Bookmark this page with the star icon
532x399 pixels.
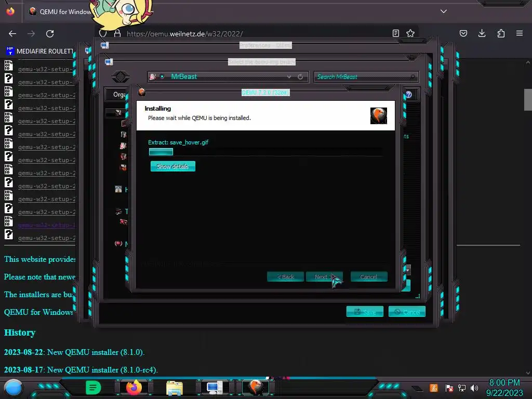tap(410, 33)
